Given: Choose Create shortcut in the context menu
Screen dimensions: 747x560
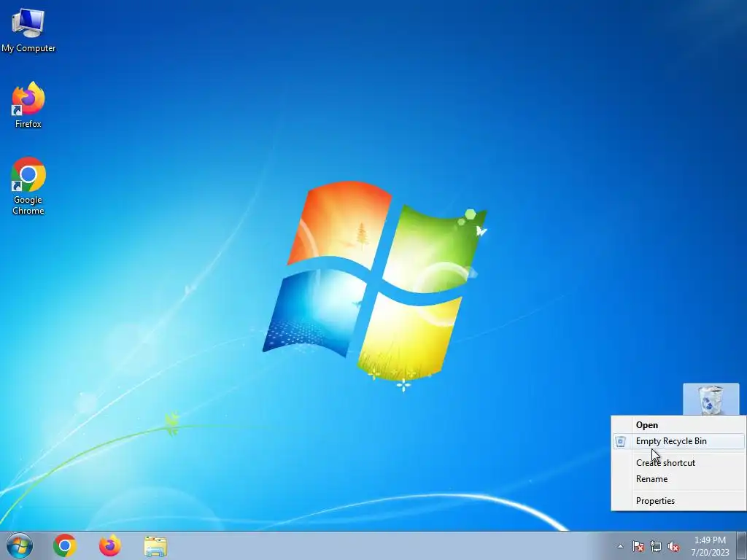Looking at the screenshot, I should 678,463.
